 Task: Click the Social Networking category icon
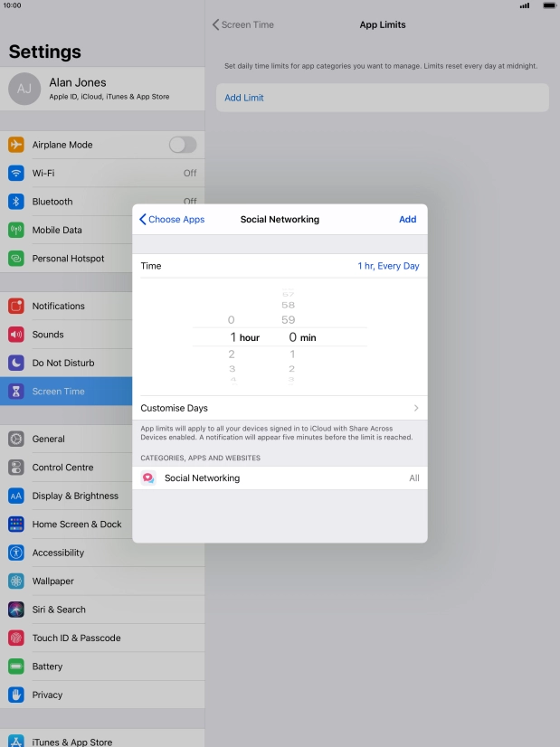tap(148, 478)
